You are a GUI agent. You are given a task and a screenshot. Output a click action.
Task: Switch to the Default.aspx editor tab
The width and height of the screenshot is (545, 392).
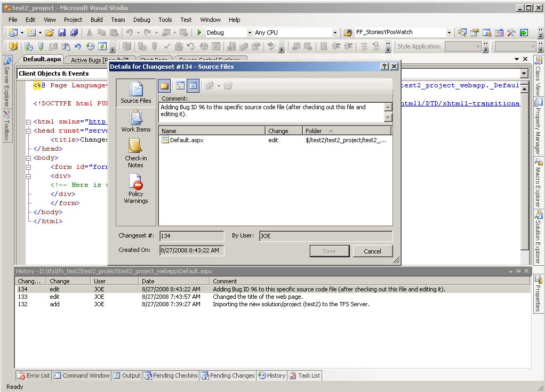[42, 59]
